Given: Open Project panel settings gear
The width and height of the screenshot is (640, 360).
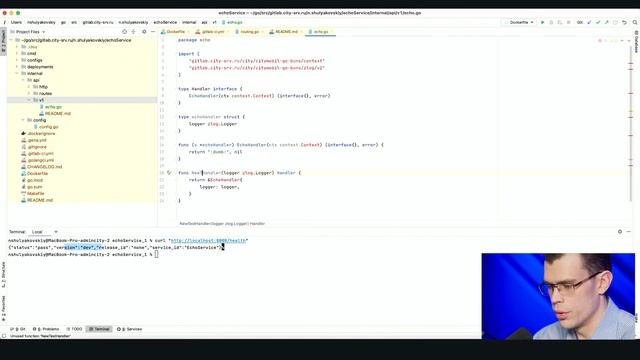Looking at the screenshot, I should click(x=144, y=31).
